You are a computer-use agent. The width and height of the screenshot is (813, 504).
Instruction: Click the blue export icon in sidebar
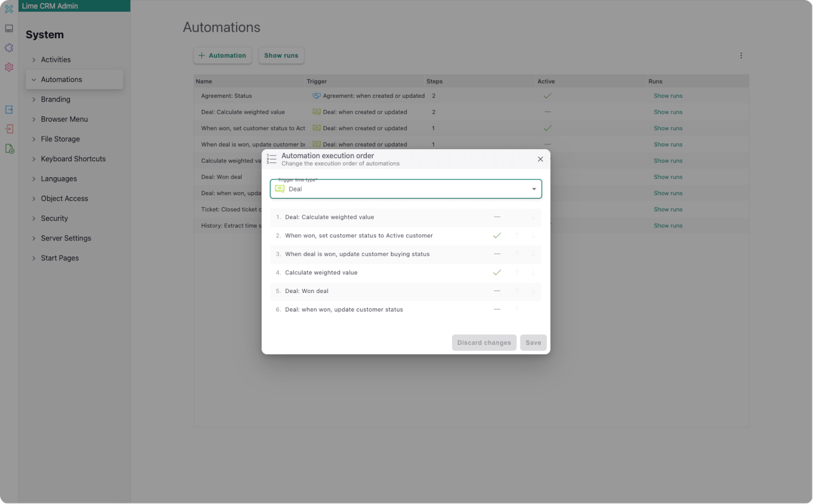click(8, 109)
